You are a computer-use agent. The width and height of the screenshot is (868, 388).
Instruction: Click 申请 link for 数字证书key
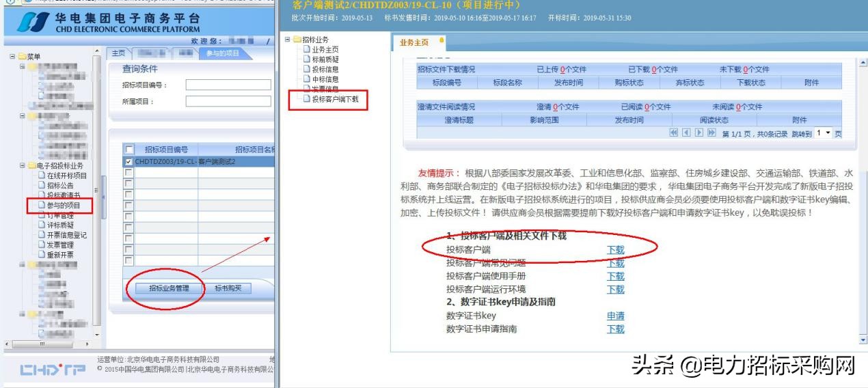(616, 316)
